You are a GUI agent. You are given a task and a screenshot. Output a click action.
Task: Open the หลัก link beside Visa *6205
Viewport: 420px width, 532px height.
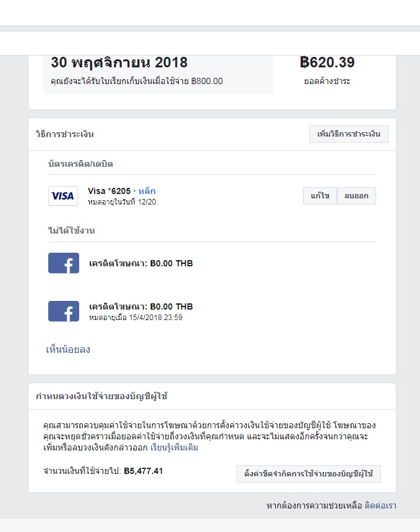click(147, 191)
